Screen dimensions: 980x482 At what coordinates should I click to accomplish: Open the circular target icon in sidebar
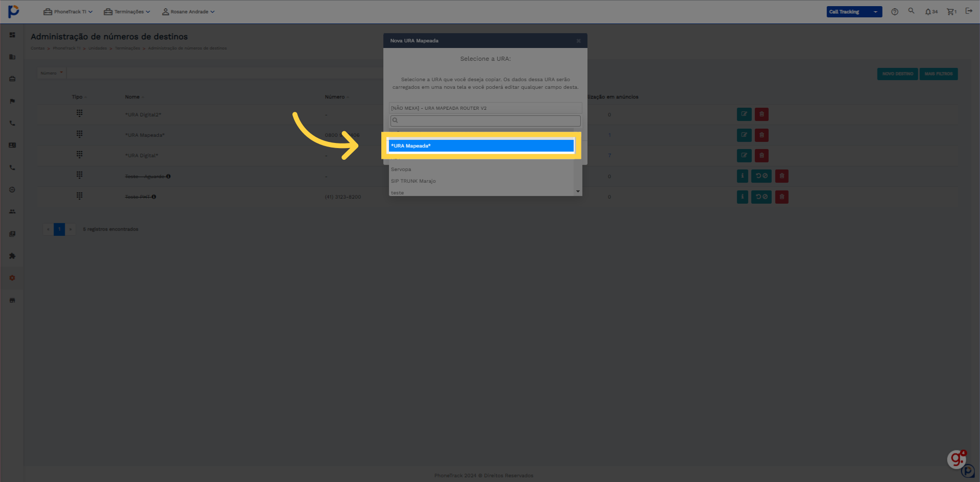tap(12, 189)
